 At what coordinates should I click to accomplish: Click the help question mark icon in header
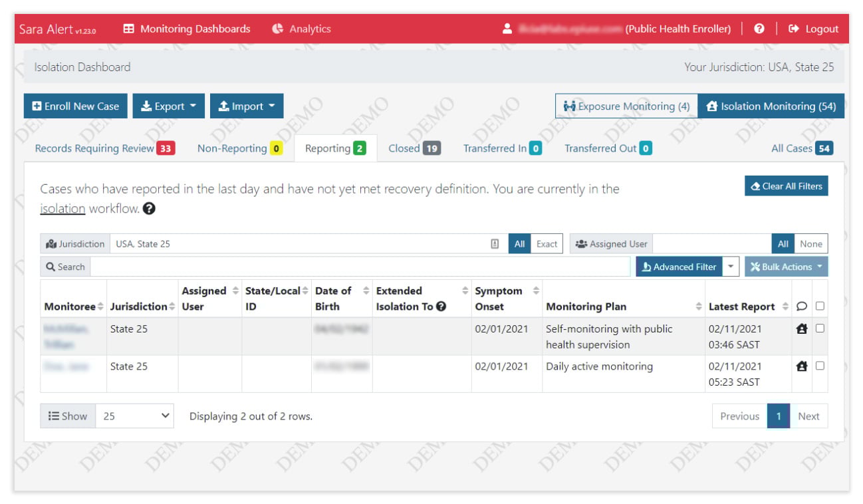759,29
